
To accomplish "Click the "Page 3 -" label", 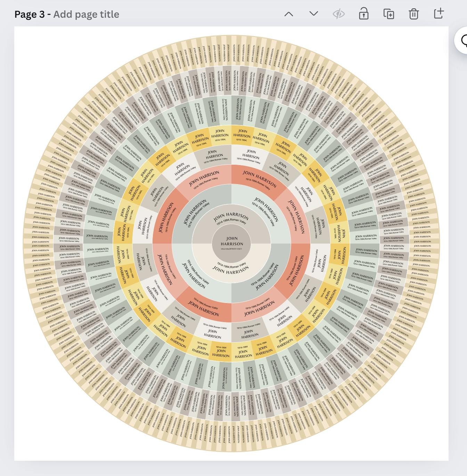I will click(x=33, y=14).
